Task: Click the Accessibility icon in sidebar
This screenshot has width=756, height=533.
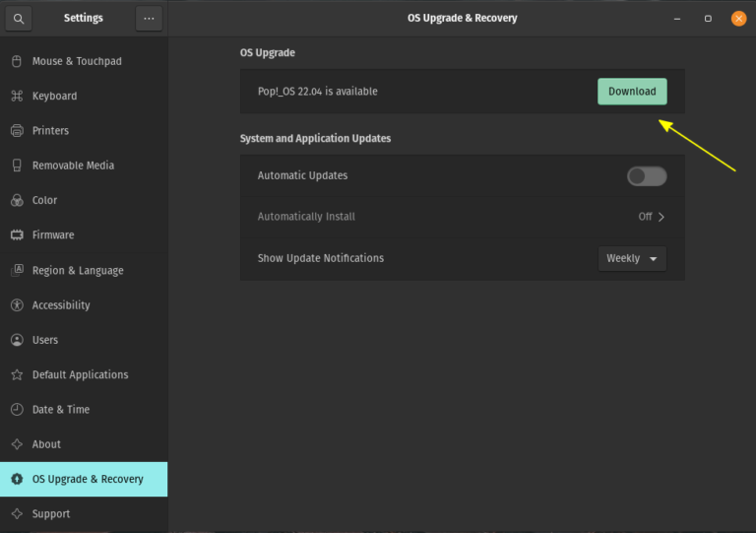Action: point(17,305)
